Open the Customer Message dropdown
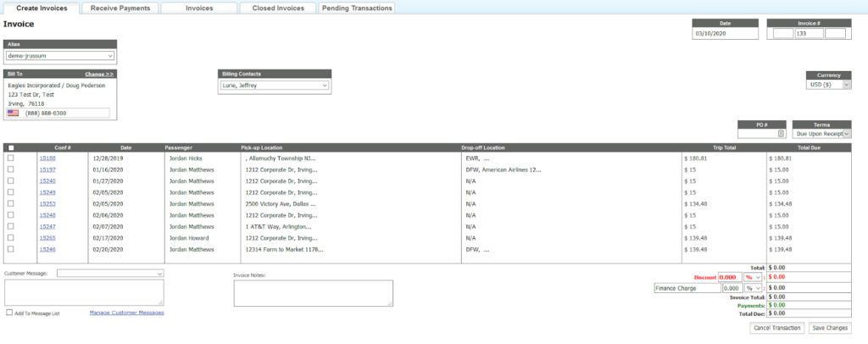 coord(110,275)
